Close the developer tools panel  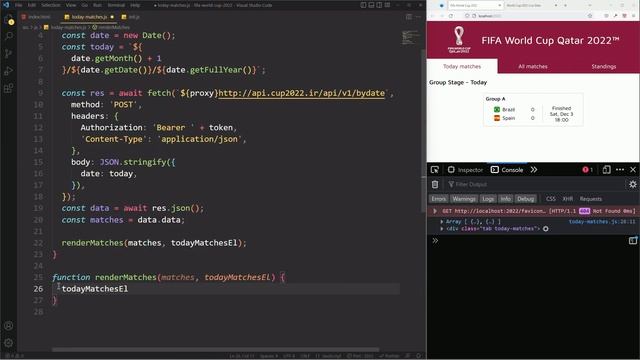point(633,170)
